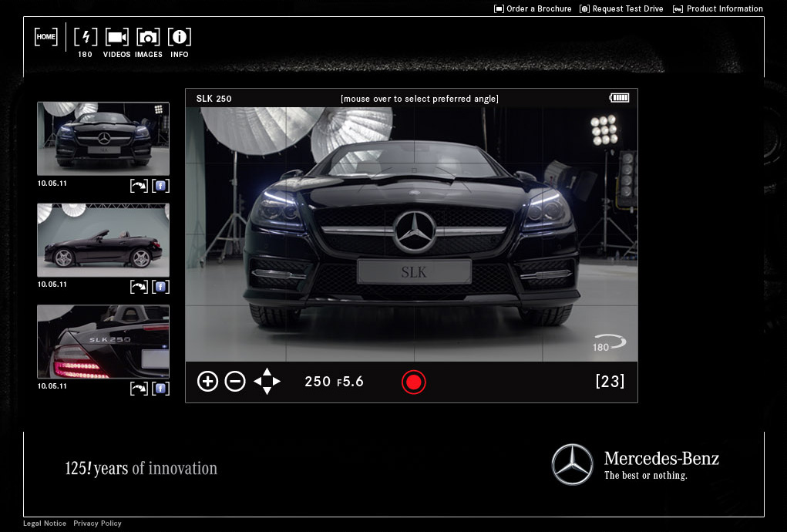Click the 125! years of innovation text
The image size is (787, 532).
pyautogui.click(x=141, y=468)
